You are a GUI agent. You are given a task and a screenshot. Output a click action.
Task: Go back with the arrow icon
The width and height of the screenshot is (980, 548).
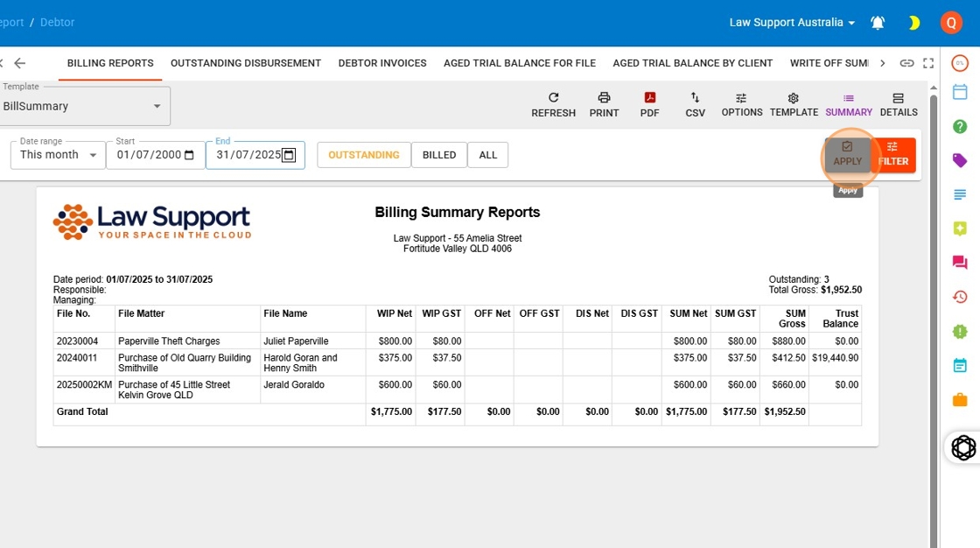point(20,63)
